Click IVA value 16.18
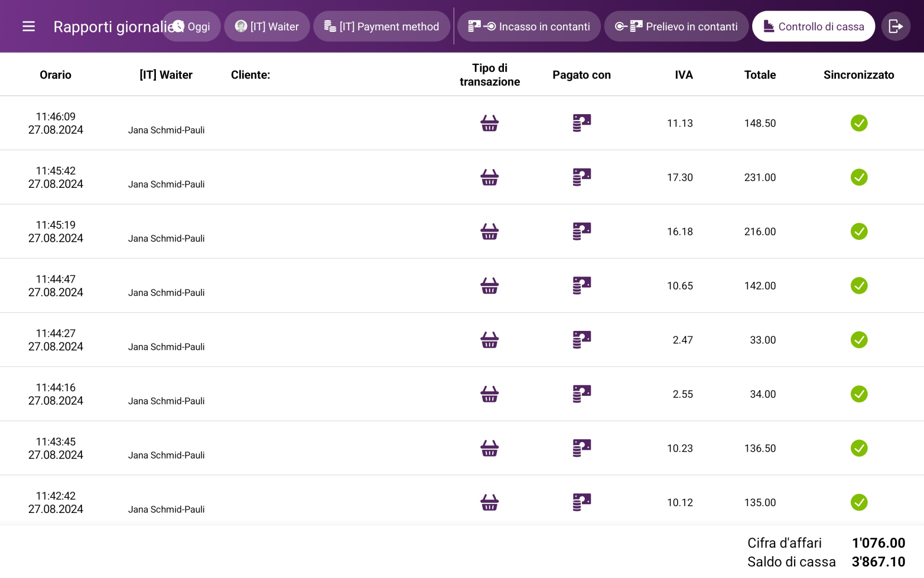924x578 pixels. pos(680,232)
